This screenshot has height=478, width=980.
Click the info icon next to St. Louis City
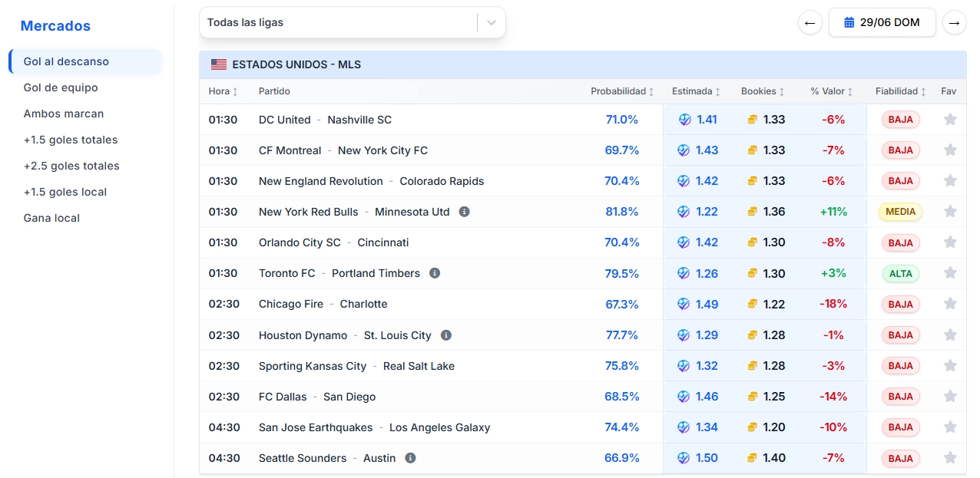tap(446, 335)
